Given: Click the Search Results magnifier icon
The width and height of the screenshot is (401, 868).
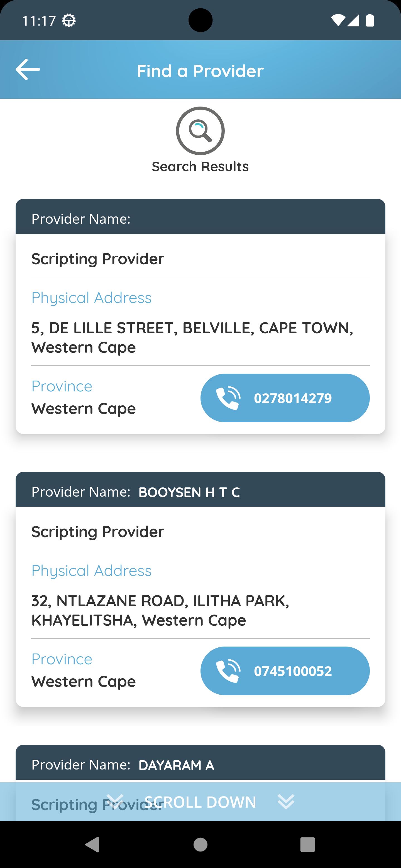Looking at the screenshot, I should [200, 131].
